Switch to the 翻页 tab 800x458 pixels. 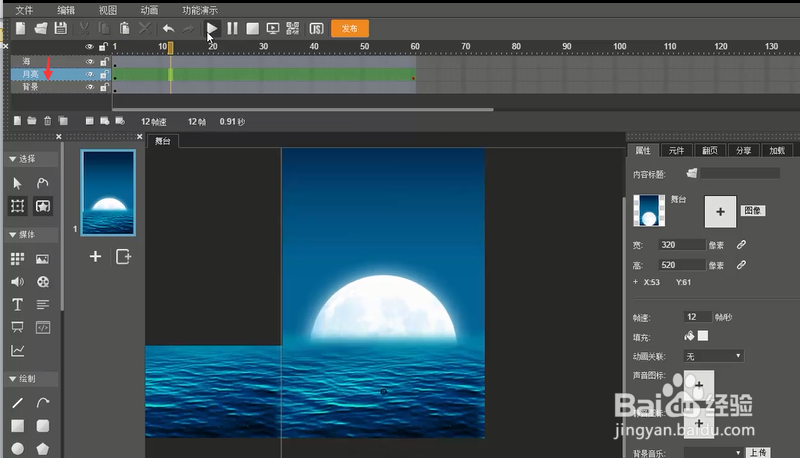tap(710, 150)
